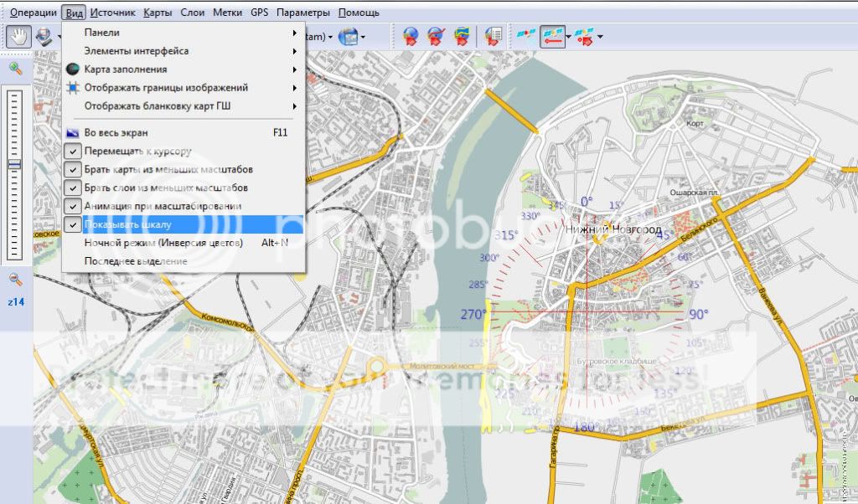Open the GPS menu
This screenshot has height=504, width=858.
click(x=260, y=13)
